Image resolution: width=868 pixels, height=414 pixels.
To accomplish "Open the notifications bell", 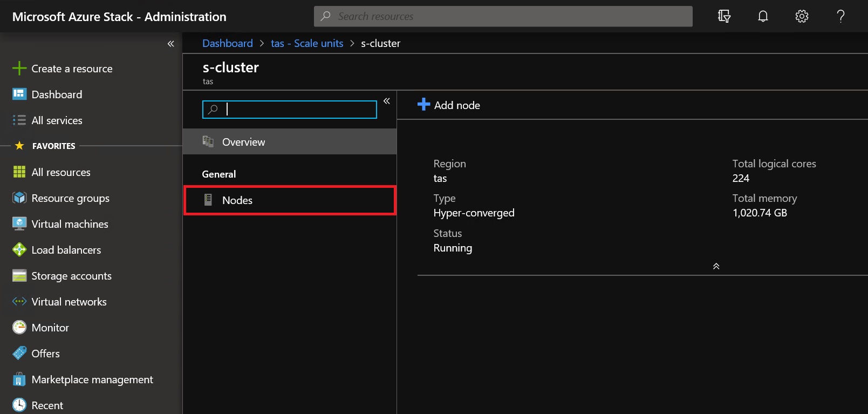I will pos(763,16).
